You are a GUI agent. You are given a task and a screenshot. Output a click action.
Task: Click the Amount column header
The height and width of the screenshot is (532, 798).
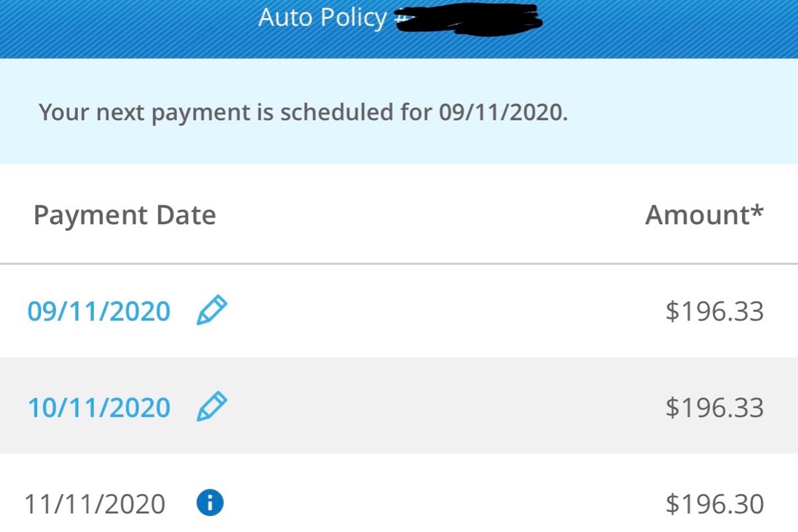(697, 215)
